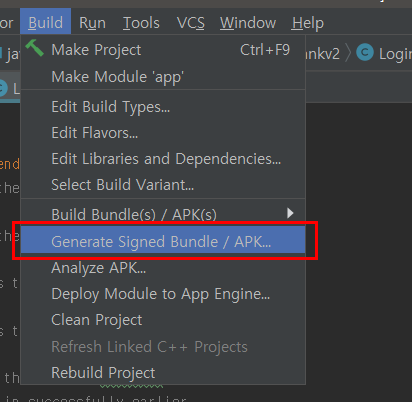
Task: Expand the Build Bundle(s) / APK(s) submenu arrow
Action: pyautogui.click(x=290, y=213)
